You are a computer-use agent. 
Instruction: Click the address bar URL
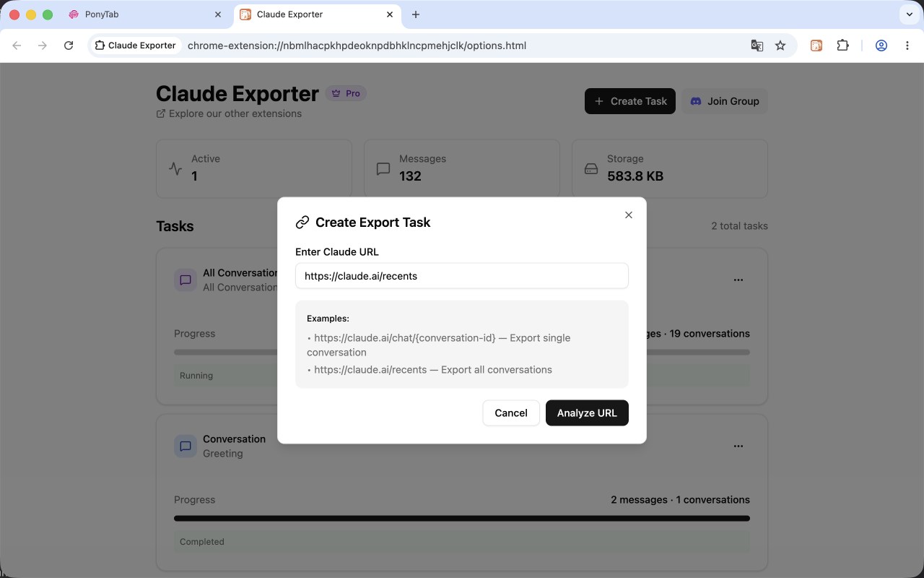click(x=357, y=46)
